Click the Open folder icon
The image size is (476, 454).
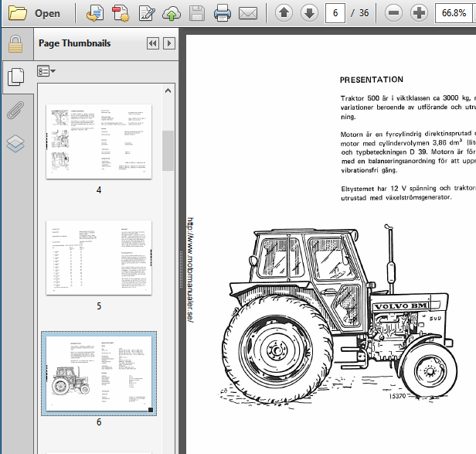[x=18, y=13]
